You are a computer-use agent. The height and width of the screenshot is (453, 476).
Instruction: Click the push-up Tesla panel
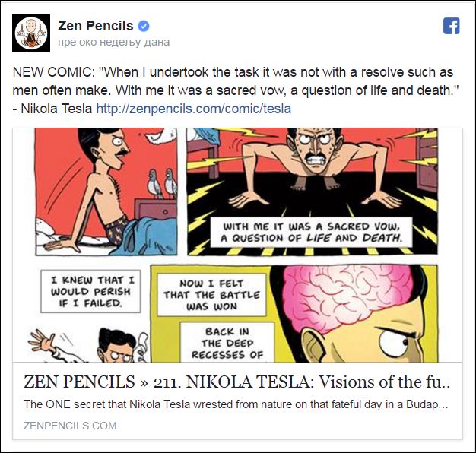tap(313, 192)
